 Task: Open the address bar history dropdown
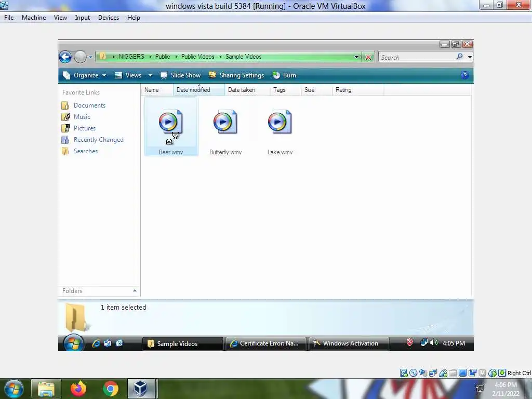click(x=356, y=57)
